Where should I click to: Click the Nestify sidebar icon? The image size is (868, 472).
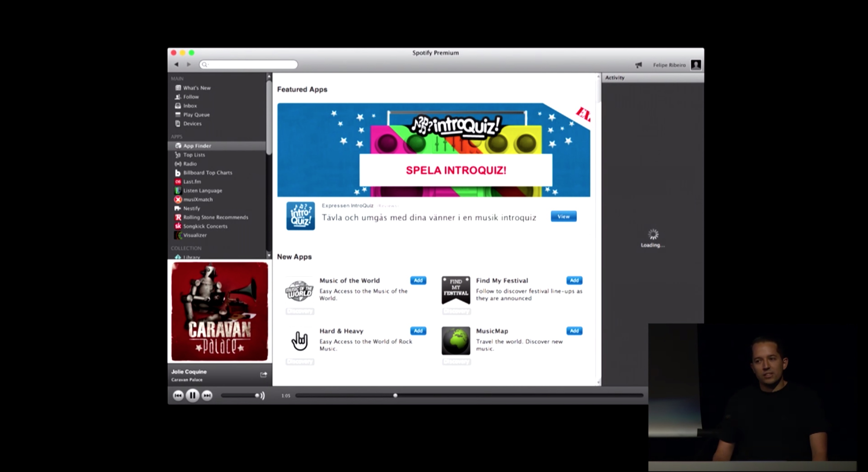177,208
